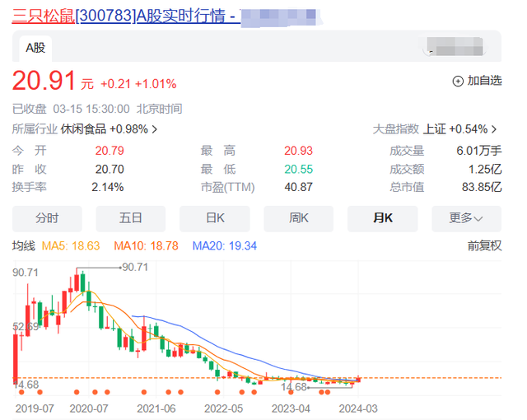
Task: Click the 今开 value 20.79
Action: 110,151
